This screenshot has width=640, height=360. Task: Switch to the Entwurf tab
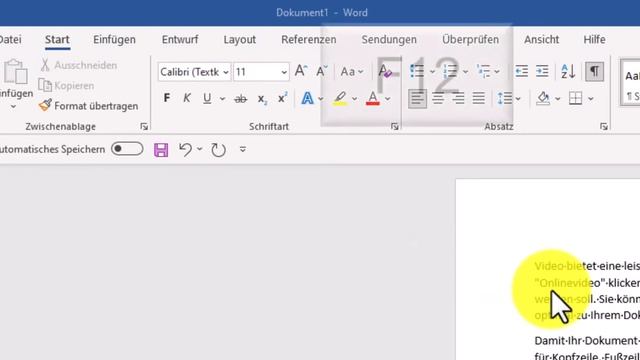click(x=180, y=40)
